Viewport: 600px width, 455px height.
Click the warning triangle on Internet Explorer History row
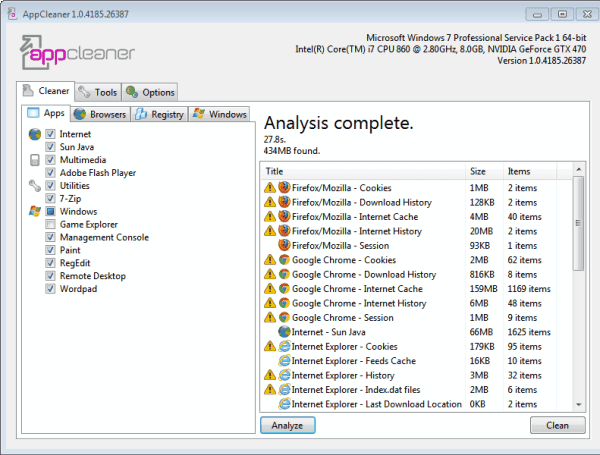coord(269,375)
